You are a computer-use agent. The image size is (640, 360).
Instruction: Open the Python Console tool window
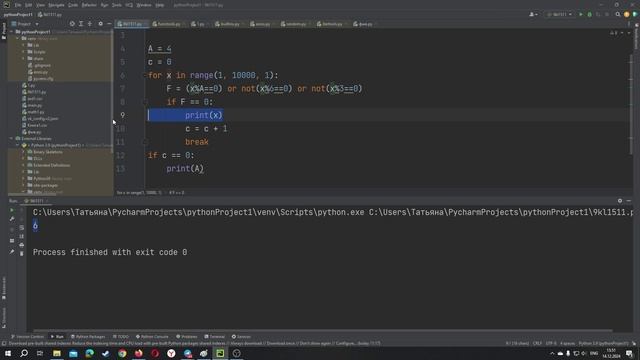[152, 337]
